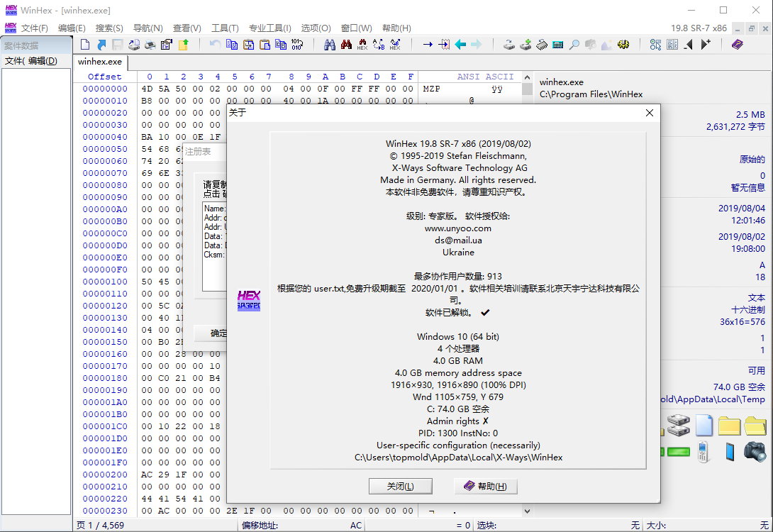Click the cyan Back navigation arrow

460,45
